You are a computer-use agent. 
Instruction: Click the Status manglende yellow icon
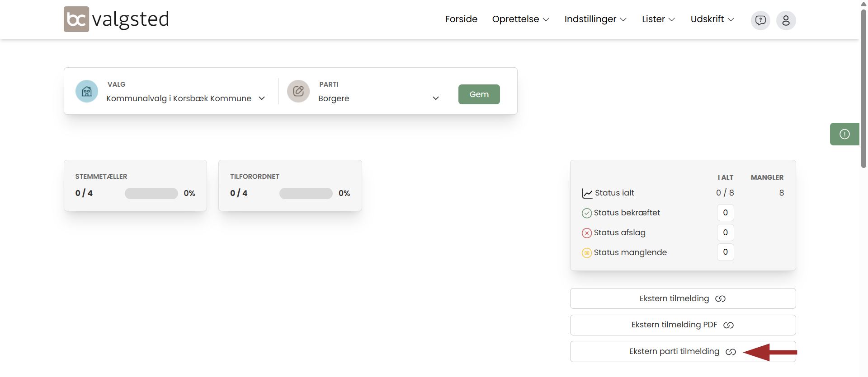pos(586,253)
